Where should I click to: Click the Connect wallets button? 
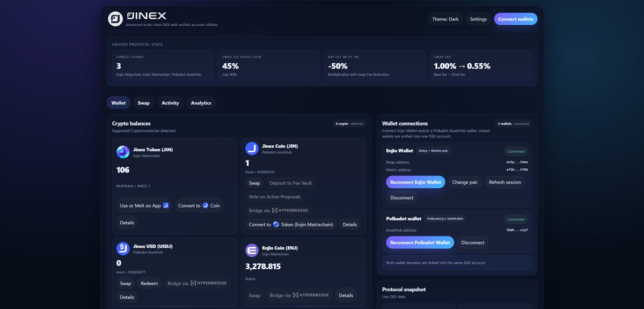pos(515,18)
